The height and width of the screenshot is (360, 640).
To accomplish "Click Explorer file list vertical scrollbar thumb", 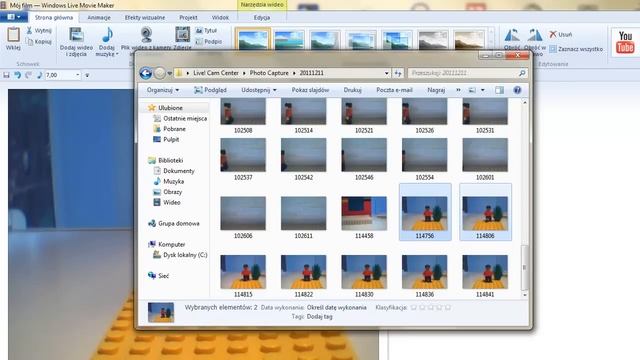I will 524,267.
